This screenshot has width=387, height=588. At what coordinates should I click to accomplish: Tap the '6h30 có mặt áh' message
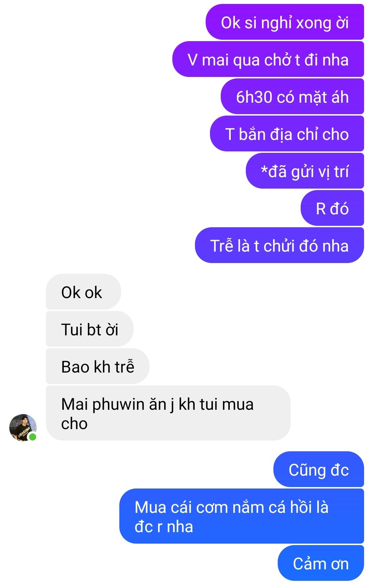(x=292, y=96)
